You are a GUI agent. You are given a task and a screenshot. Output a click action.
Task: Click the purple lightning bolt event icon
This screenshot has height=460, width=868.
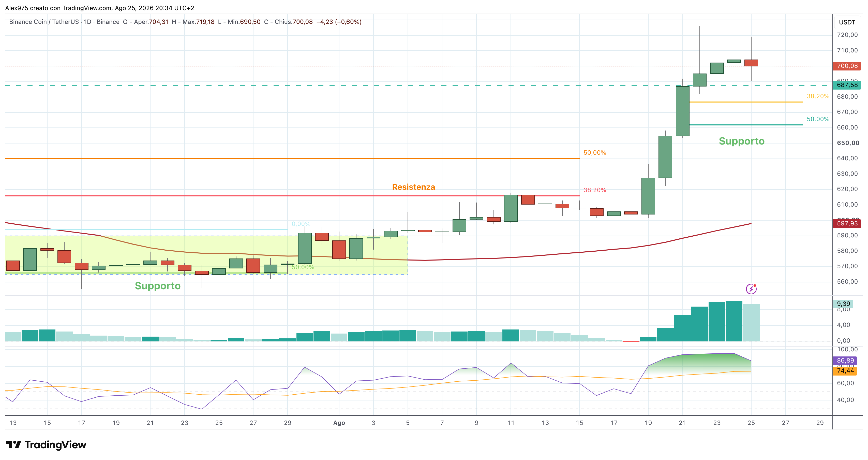pos(751,289)
